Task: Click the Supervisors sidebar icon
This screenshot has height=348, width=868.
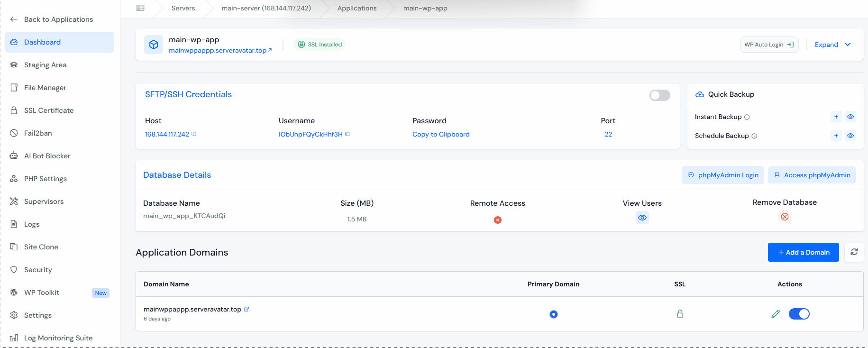Action: [14, 201]
